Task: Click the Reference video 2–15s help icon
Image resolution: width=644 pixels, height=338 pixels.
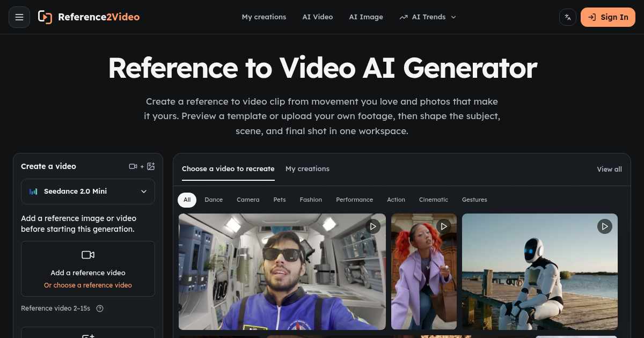Action: [100, 308]
